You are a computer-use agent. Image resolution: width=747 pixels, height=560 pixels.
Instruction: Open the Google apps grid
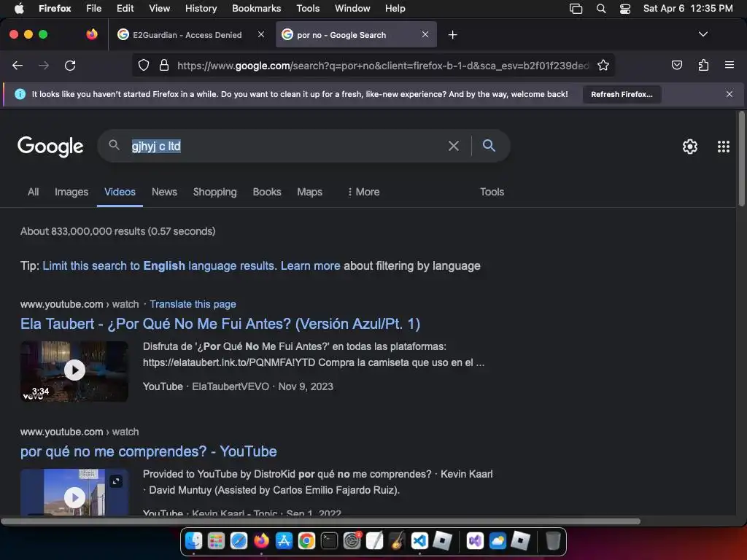pyautogui.click(x=723, y=146)
